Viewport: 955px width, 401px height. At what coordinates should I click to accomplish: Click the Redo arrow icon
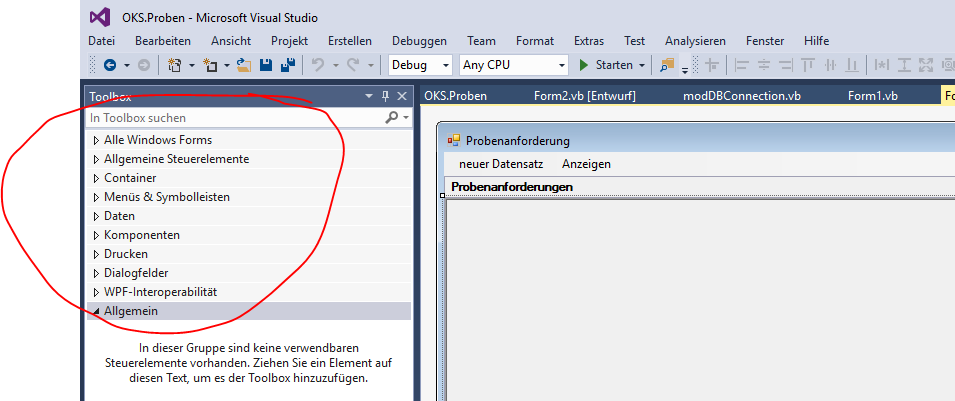[353, 65]
